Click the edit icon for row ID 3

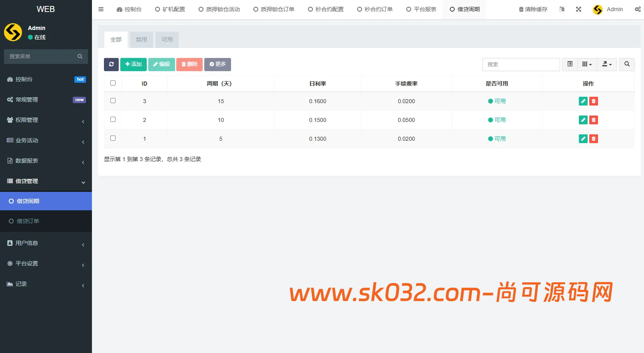click(583, 101)
